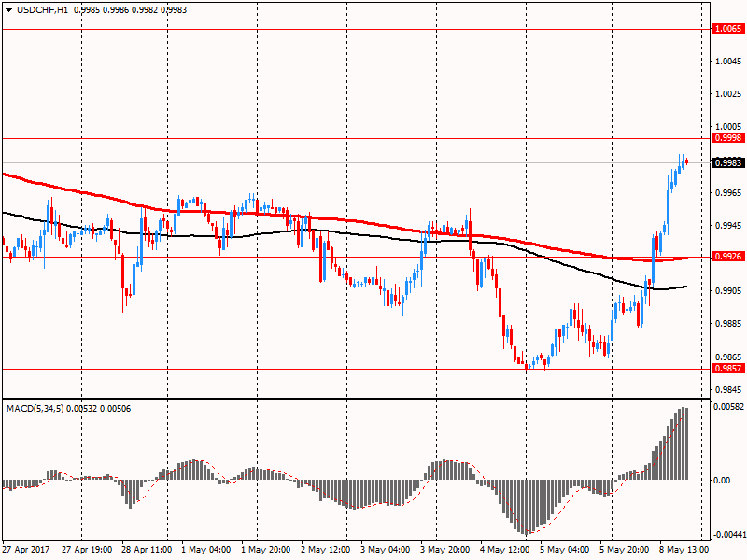Select the 5 May 20:00 time axis label

(x=624, y=550)
